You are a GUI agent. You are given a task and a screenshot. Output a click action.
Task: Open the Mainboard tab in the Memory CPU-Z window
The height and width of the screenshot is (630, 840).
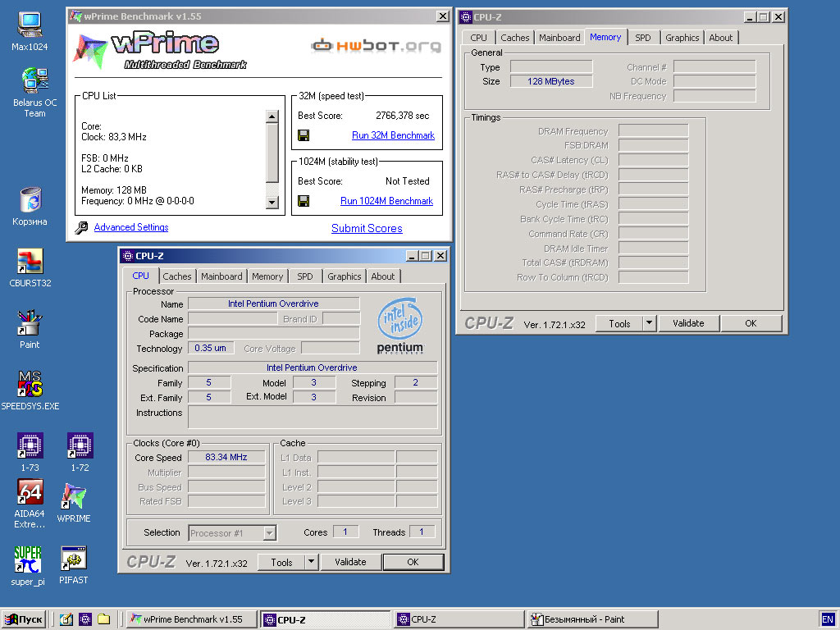tap(559, 38)
